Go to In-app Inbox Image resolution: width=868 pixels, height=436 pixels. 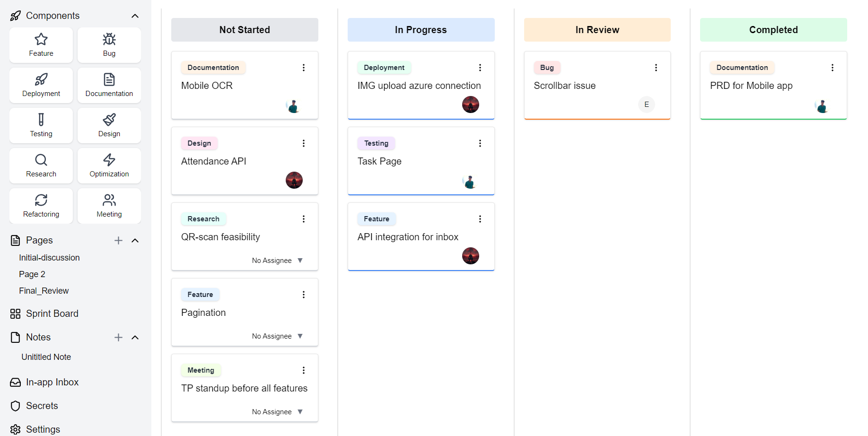(52, 382)
